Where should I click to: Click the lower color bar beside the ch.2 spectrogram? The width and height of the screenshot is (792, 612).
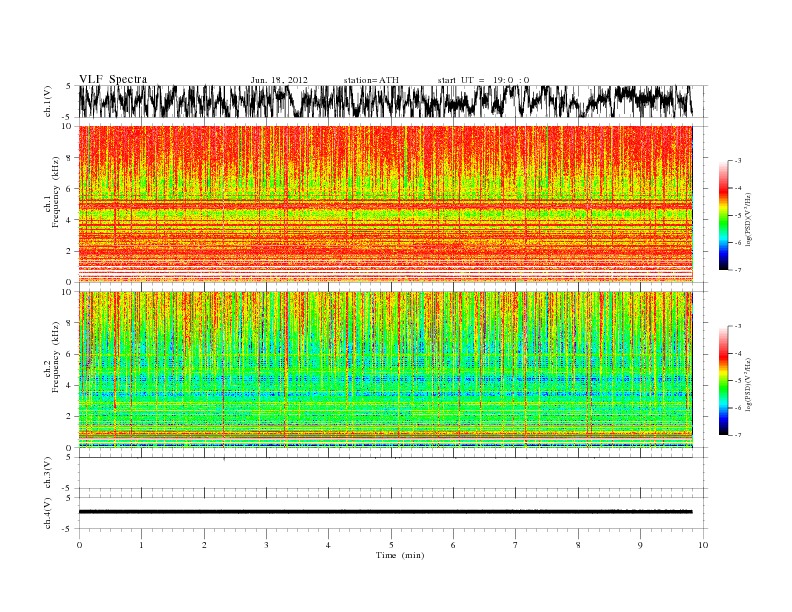[723, 380]
